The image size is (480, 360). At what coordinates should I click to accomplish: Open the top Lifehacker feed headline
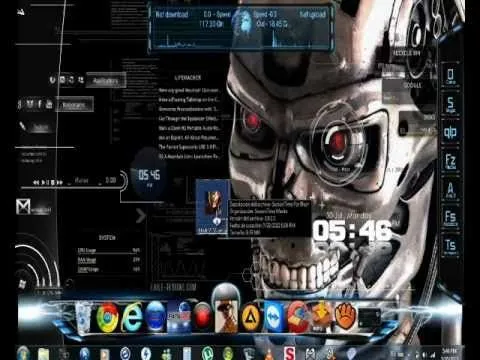tap(189, 90)
